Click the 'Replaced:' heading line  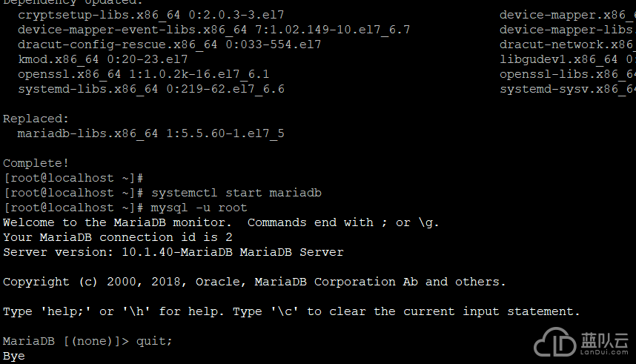click(x=36, y=119)
